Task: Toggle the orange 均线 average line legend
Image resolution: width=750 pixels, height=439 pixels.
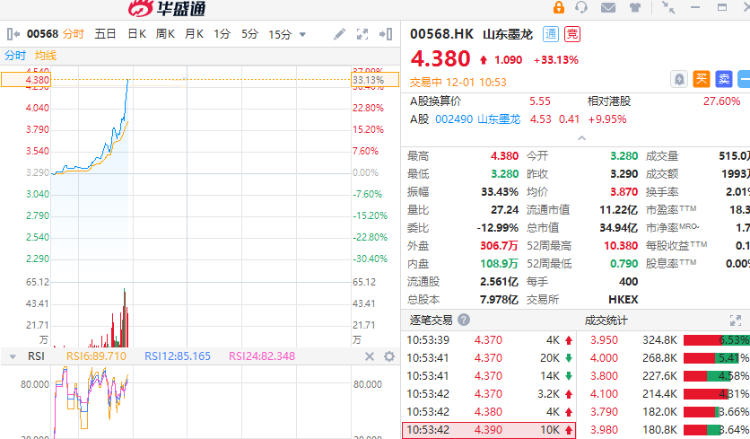Action: coord(45,55)
